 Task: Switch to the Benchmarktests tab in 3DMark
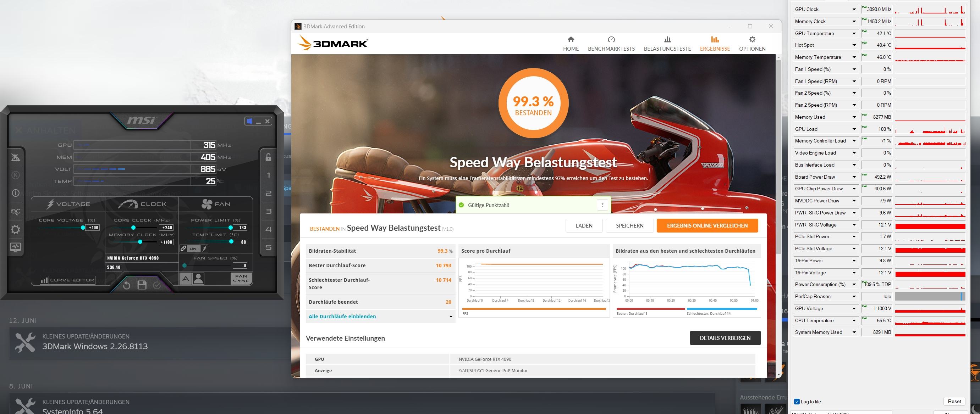(611, 44)
